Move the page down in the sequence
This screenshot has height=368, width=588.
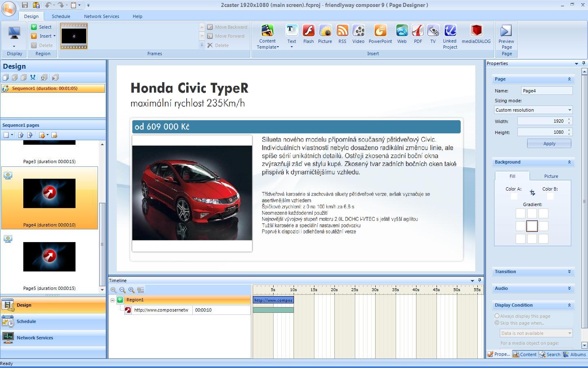coord(30,135)
